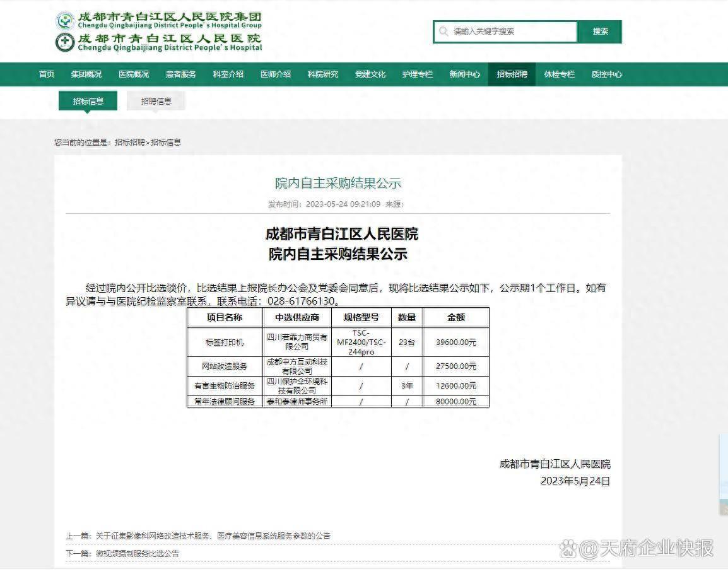Click the hospital group logo emblem
Viewport: 728px width, 574px height.
click(65, 20)
